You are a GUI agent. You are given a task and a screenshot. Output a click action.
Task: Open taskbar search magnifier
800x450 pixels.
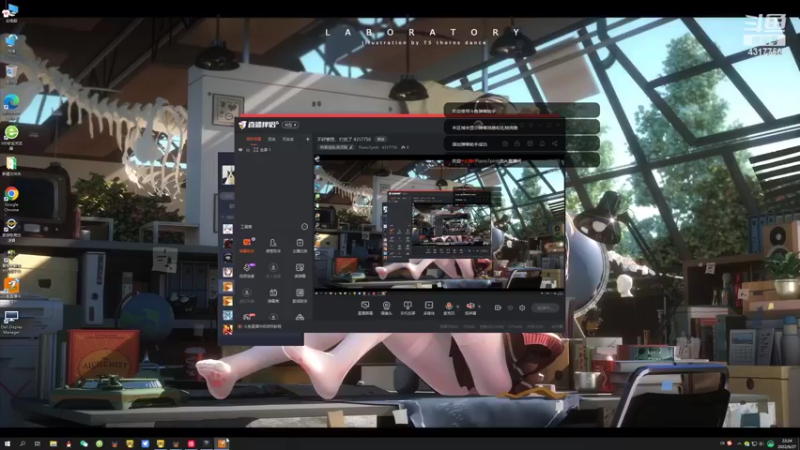[x=22, y=443]
